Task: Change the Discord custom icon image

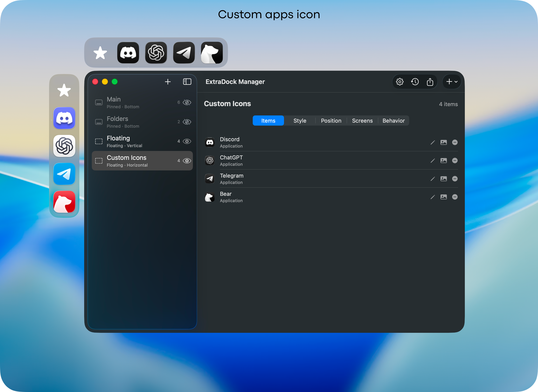Action: (443, 142)
